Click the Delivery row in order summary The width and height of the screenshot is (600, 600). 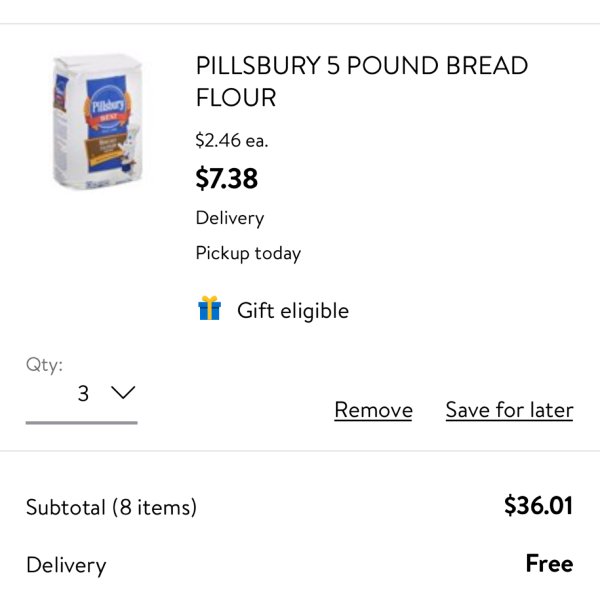coord(300,565)
